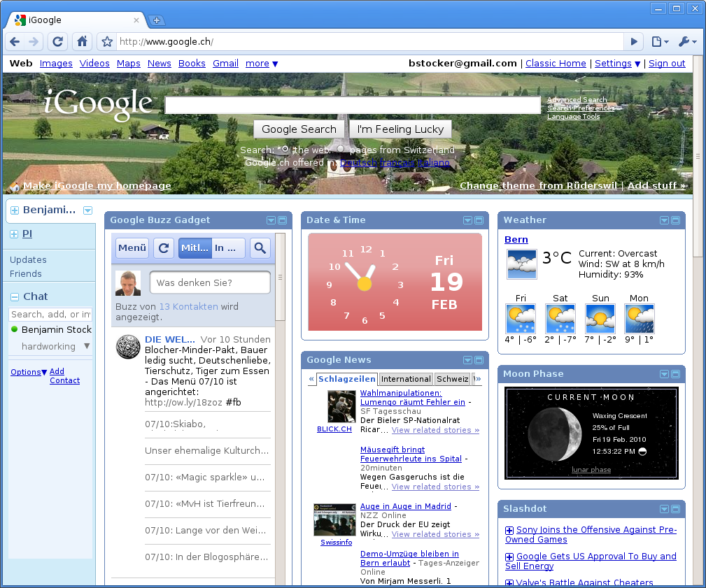Maximize the Google News gadget
This screenshot has height=588, width=706.
479,360
